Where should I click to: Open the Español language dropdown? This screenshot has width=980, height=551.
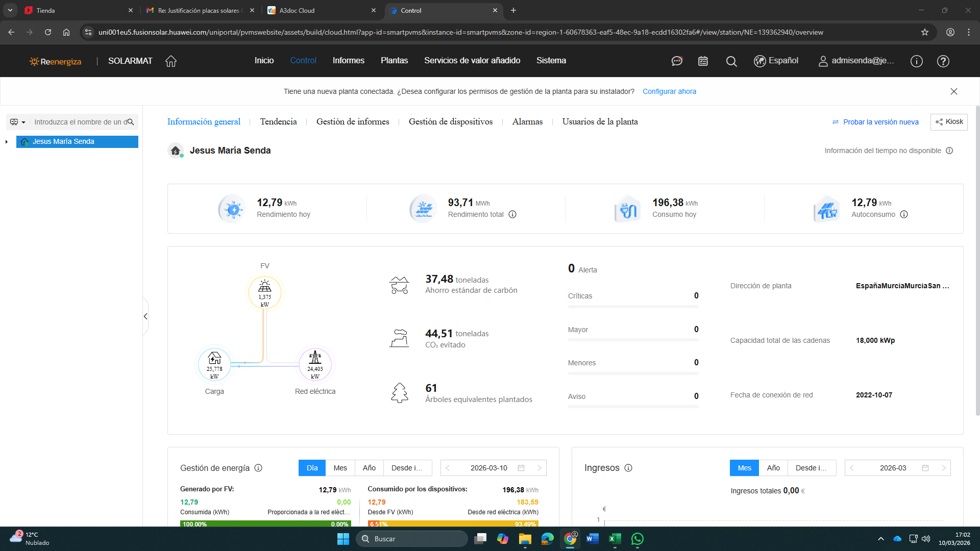[x=776, y=61]
